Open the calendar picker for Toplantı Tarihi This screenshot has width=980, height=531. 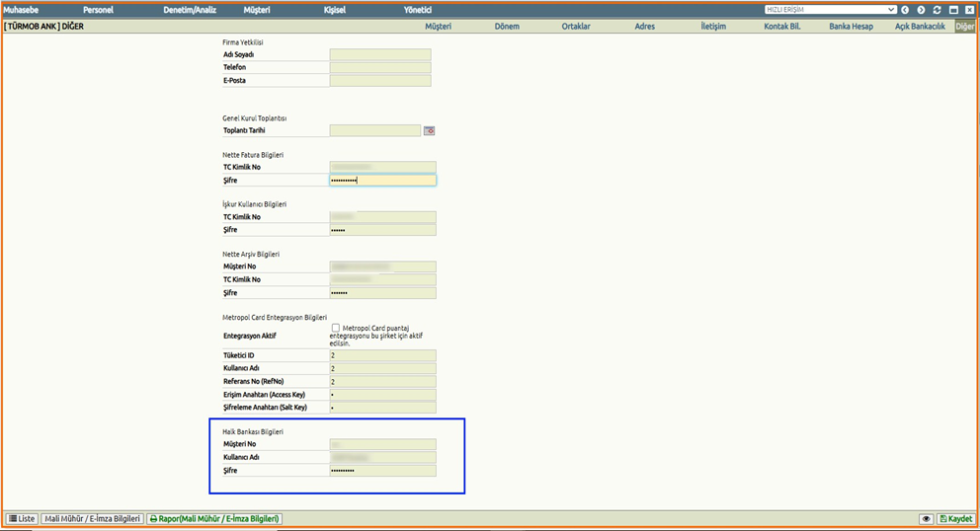pos(430,130)
